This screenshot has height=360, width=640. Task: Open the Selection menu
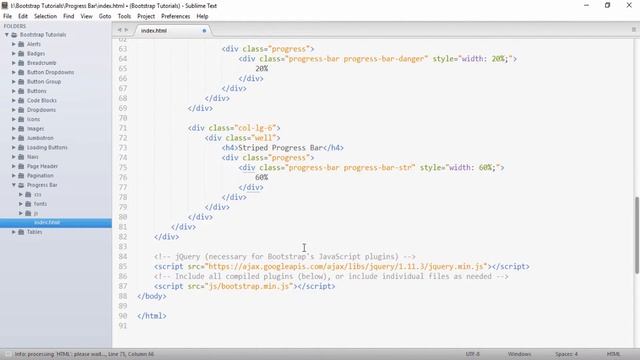pos(45,16)
